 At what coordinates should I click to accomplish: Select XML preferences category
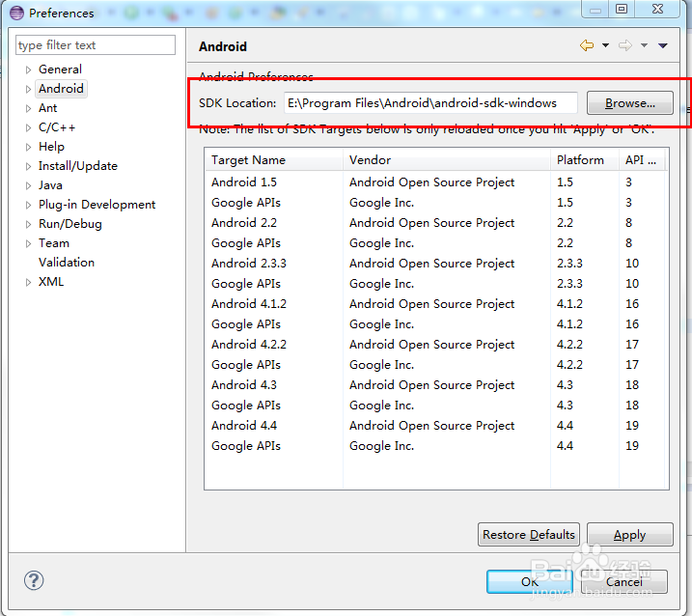51,282
